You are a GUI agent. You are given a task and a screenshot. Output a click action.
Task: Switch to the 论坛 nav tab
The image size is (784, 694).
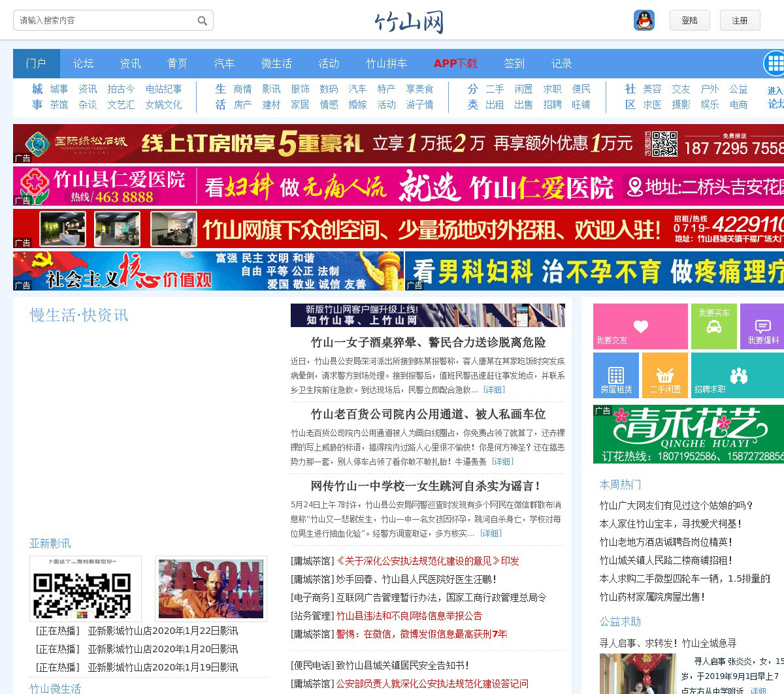pos(84,63)
